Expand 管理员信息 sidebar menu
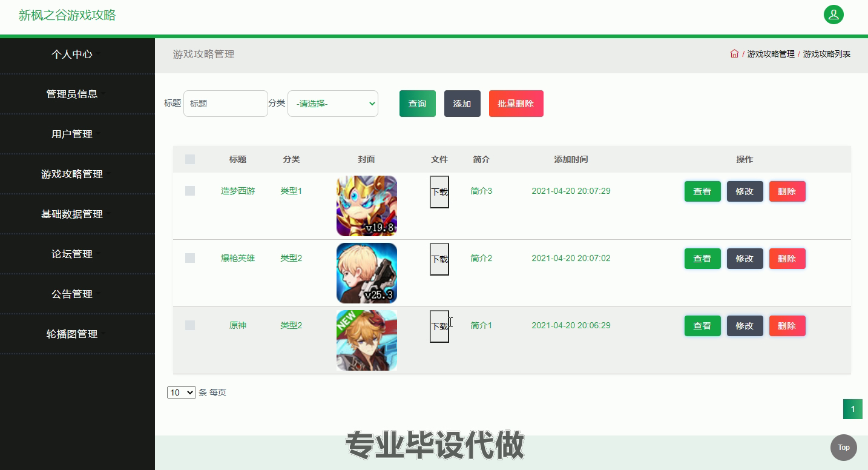The width and height of the screenshot is (868, 470). 77,94
